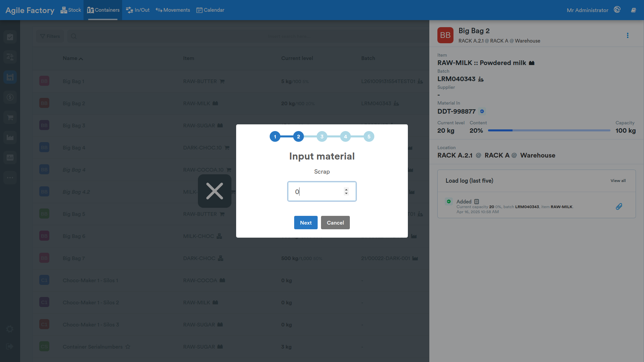Open the book documentation icon in the header
Screen dimensions: 644x362
click(634, 10)
